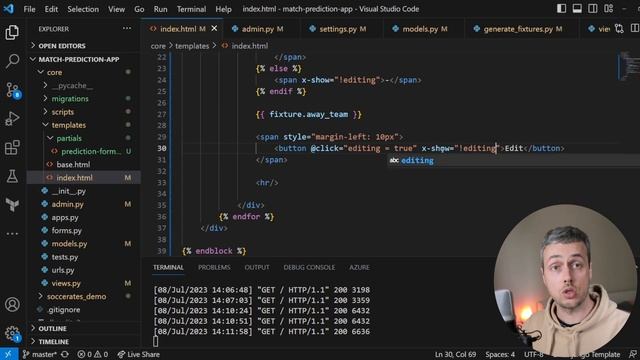Select the editing autocomplete suggestion

click(x=513, y=160)
